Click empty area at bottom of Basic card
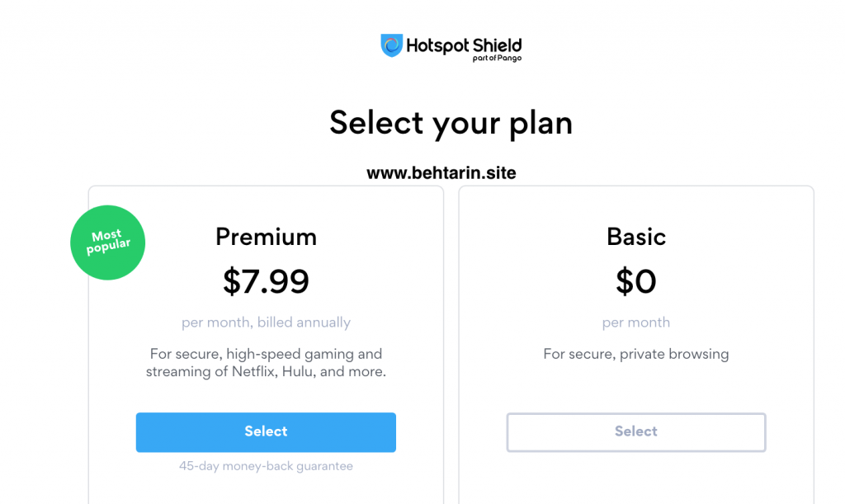Image resolution: width=845 pixels, height=504 pixels. (635, 487)
